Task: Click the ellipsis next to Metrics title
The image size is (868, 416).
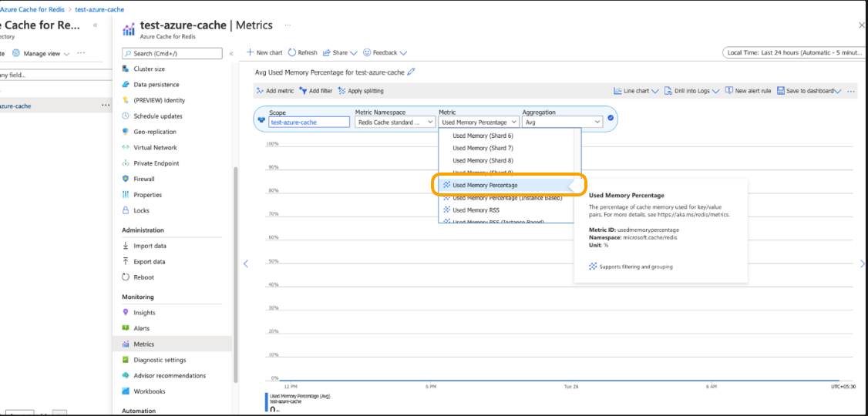Action: coord(288,25)
